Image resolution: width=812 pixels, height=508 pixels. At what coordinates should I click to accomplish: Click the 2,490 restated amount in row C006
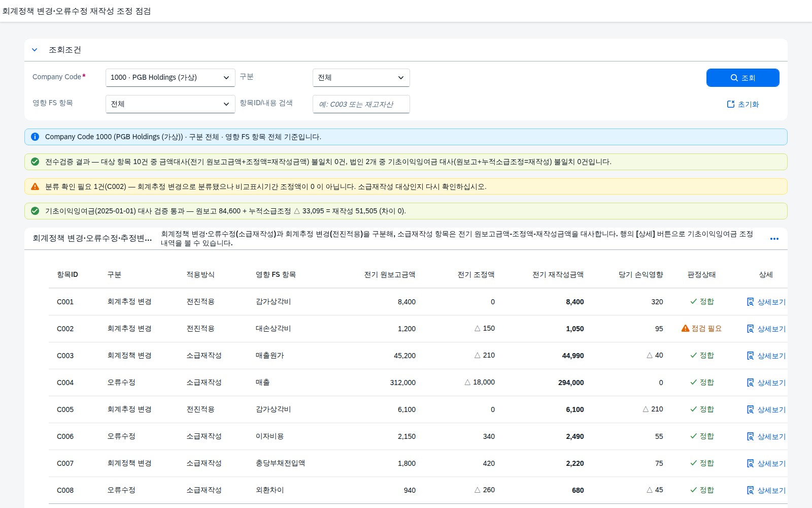click(x=575, y=436)
